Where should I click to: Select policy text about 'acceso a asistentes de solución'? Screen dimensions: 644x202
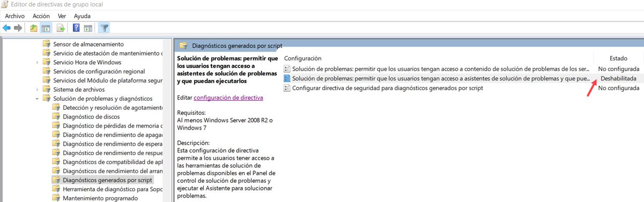(x=441, y=79)
